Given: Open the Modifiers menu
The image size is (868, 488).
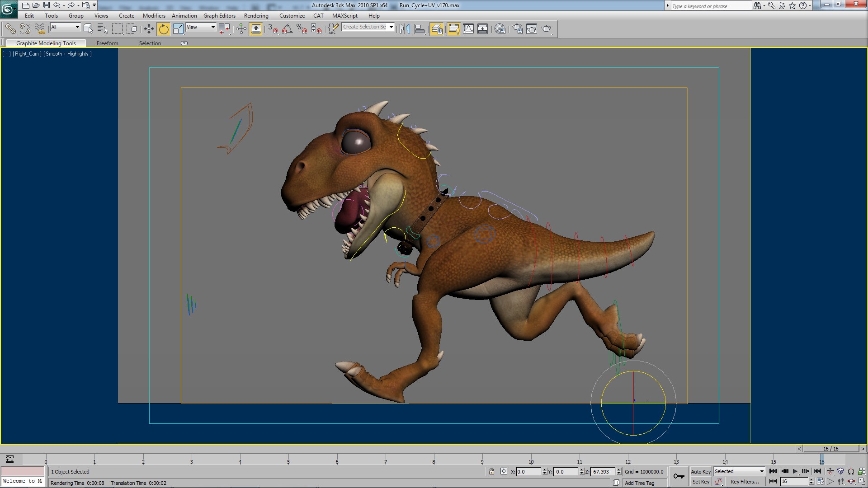Looking at the screenshot, I should tap(154, 15).
